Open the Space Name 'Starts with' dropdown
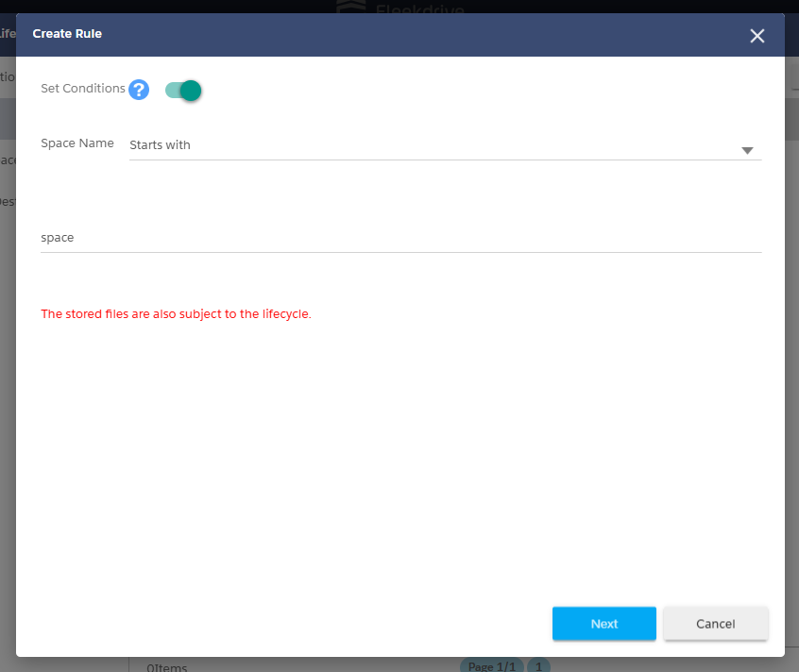The height and width of the screenshot is (672, 799). click(x=444, y=146)
